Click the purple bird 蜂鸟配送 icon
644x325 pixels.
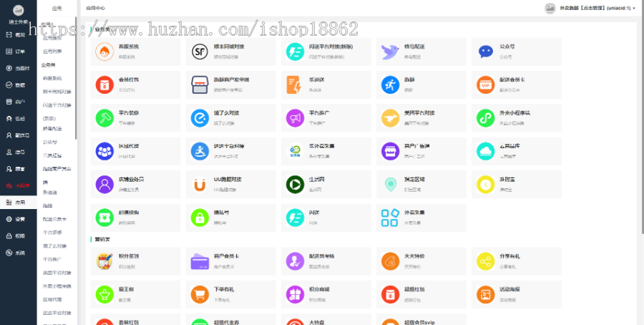pyautogui.click(x=390, y=52)
